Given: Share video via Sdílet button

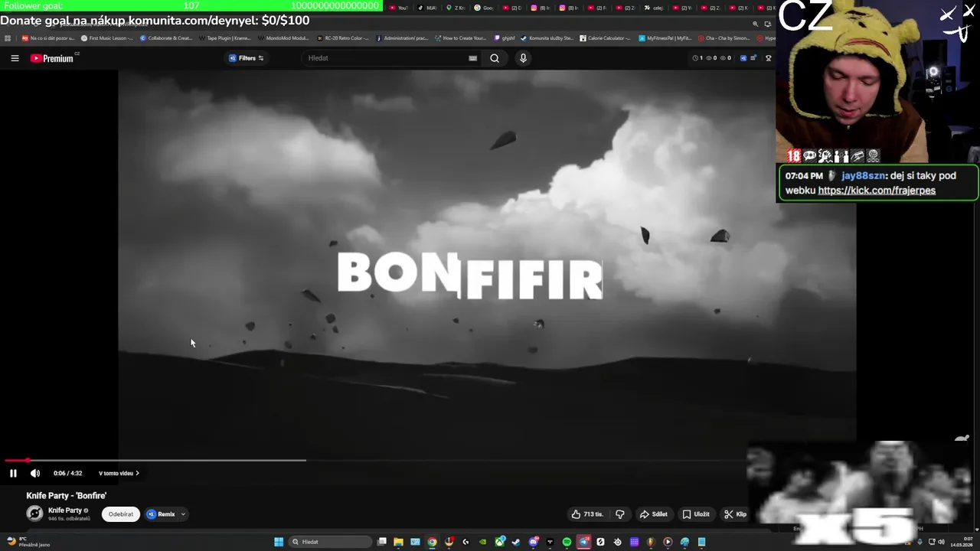Looking at the screenshot, I should [654, 514].
